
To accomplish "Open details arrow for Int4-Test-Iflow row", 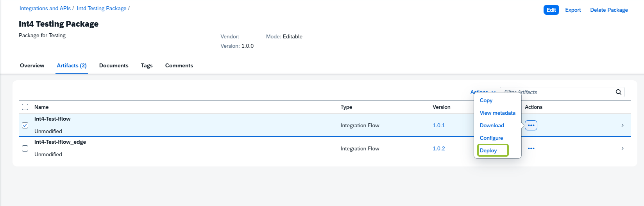I will pos(623,125).
